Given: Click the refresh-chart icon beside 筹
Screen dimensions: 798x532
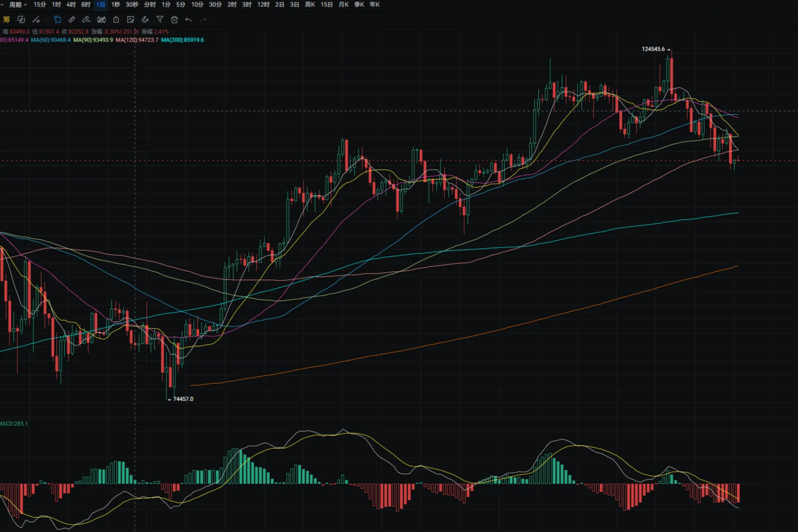Looking at the screenshot, I should [21, 20].
